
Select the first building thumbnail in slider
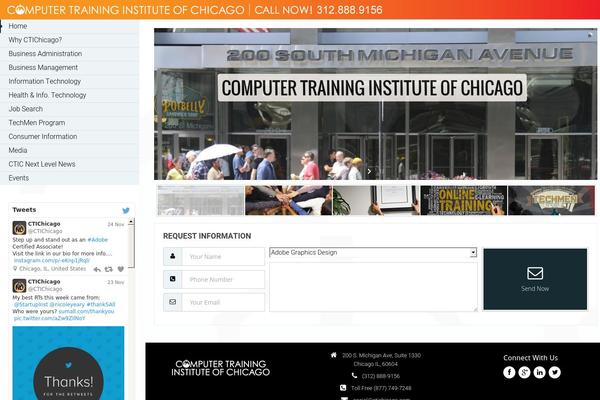tap(201, 200)
